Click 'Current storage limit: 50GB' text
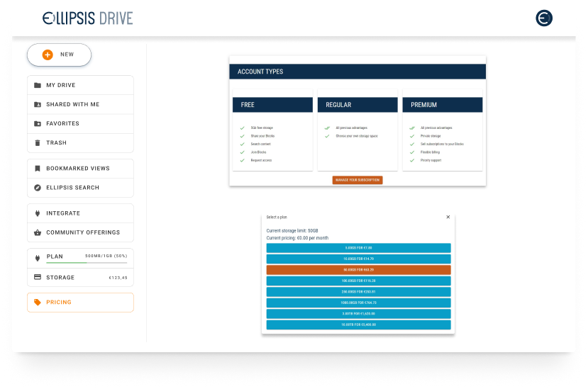This screenshot has height=389, width=588. (292, 231)
